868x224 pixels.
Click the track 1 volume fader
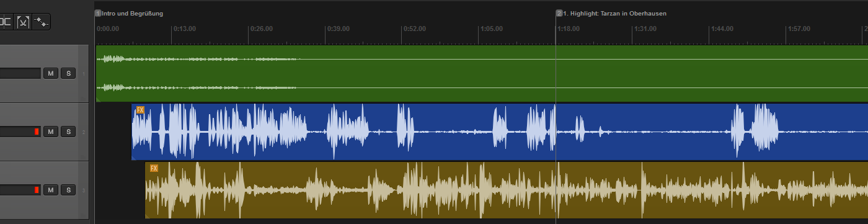point(20,74)
